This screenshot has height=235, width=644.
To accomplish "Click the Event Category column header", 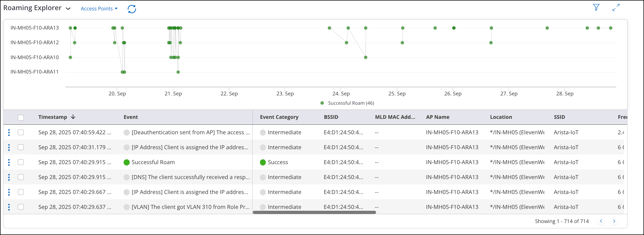I will point(279,117).
